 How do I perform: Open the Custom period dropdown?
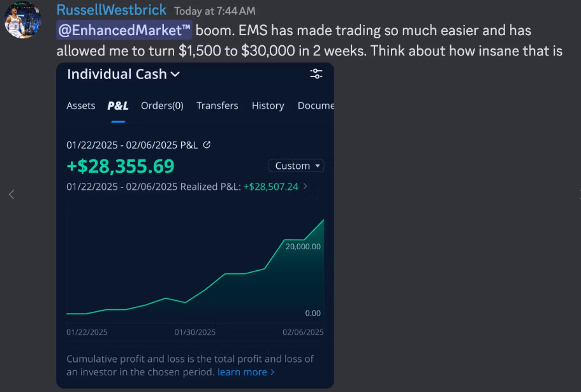click(x=296, y=166)
